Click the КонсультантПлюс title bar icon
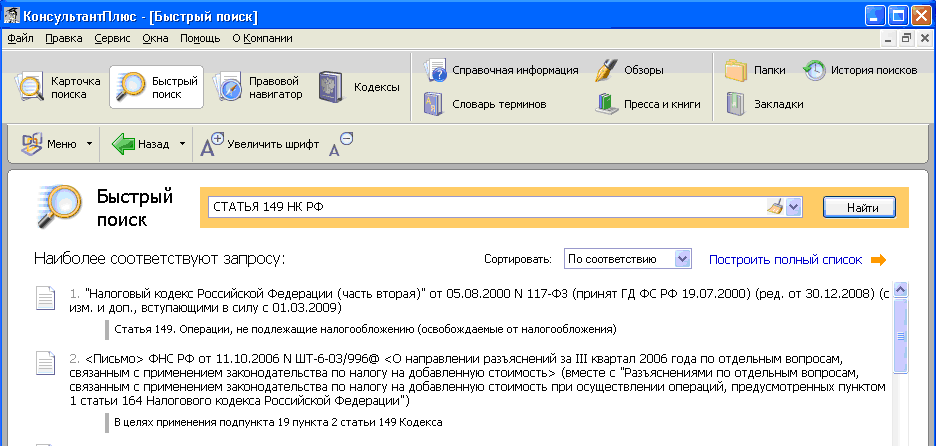936x446 pixels. 11,16
